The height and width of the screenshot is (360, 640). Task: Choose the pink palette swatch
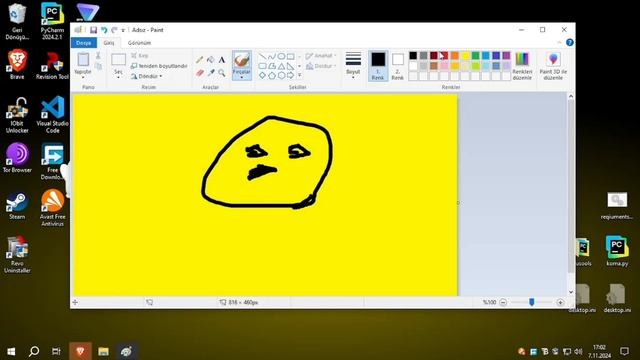click(444, 66)
